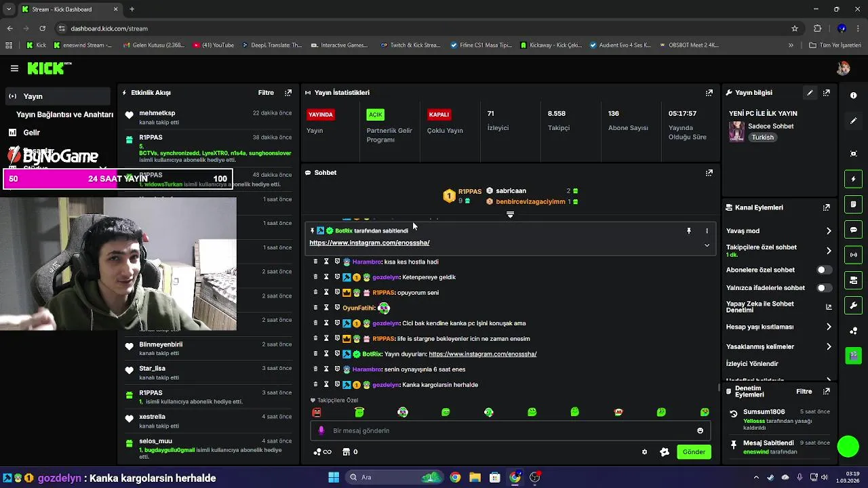The height and width of the screenshot is (488, 868).
Task: Click the Kick logo
Action: [49, 68]
